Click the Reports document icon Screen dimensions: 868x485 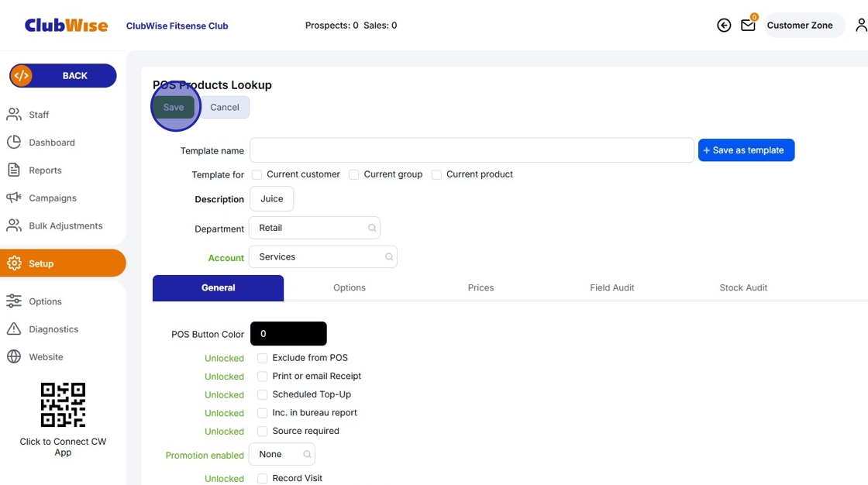(14, 170)
